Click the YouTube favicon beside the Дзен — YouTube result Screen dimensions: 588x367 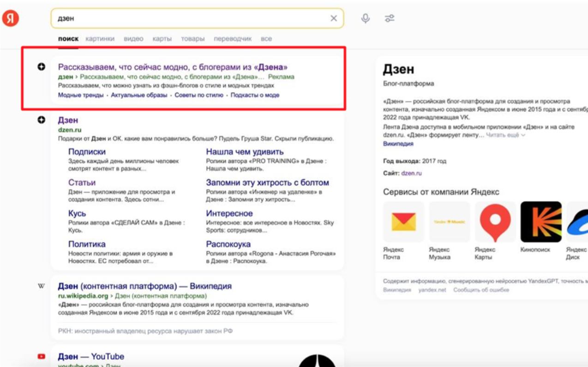point(42,356)
